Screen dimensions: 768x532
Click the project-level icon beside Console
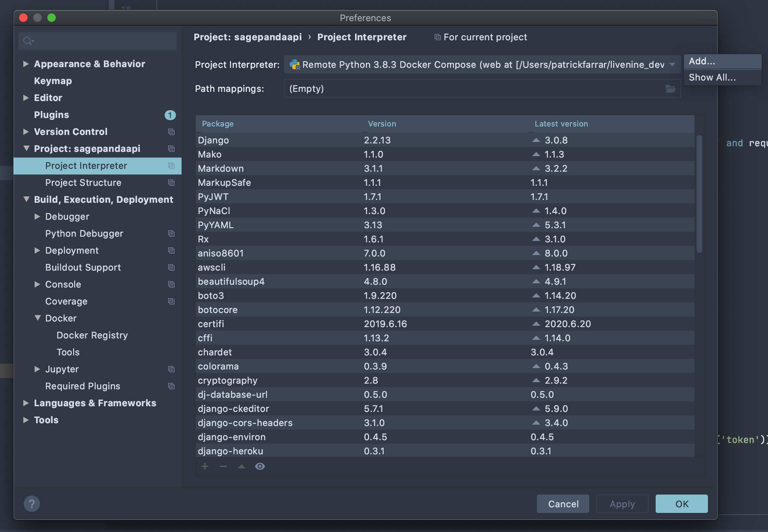[x=171, y=284]
